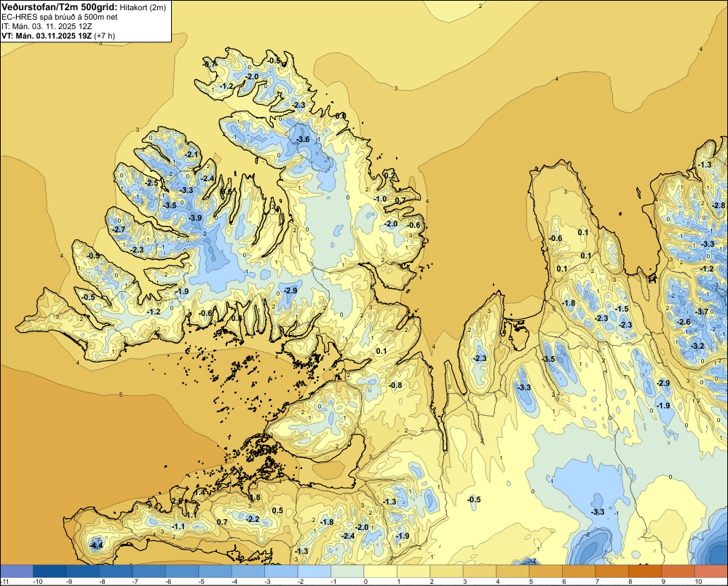The image size is (728, 586).
Task: Click the '10' label in the color scale
Action: point(698,582)
